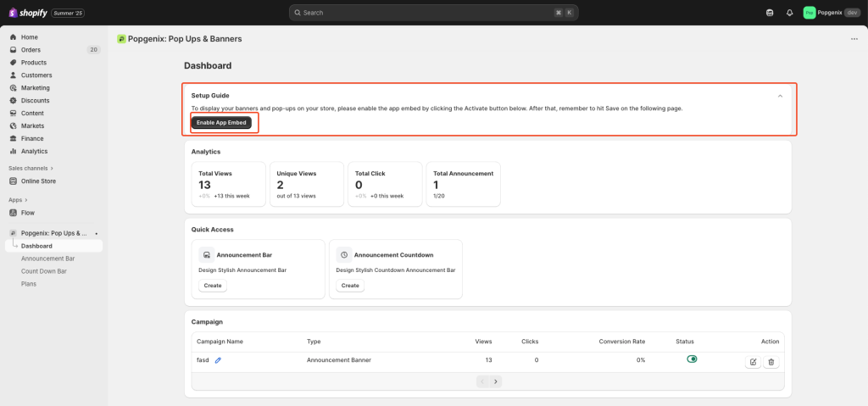Rename the fasd campaign via pencil
This screenshot has height=406, width=868.
[x=218, y=360]
